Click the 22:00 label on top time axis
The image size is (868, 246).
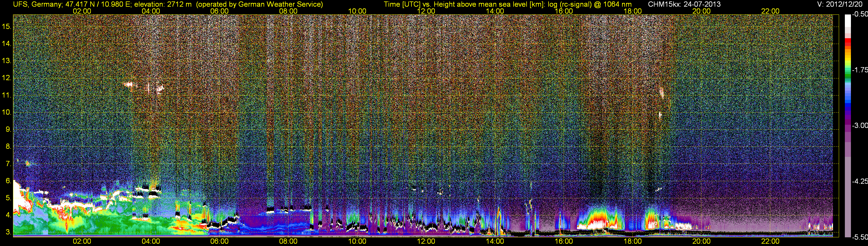770,11
